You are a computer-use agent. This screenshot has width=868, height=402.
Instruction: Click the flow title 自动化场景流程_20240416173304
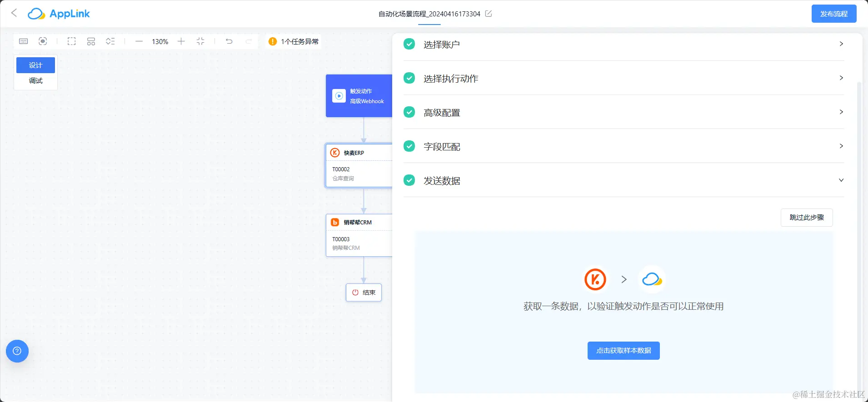(429, 14)
